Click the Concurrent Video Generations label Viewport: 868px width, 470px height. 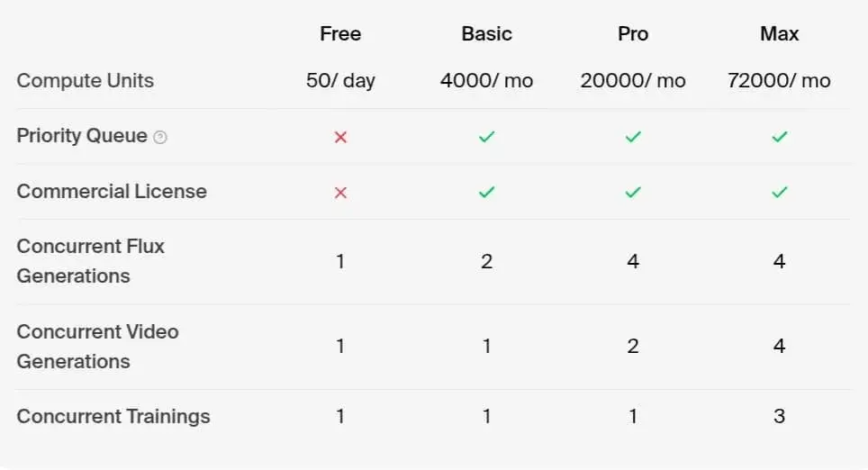tap(97, 347)
